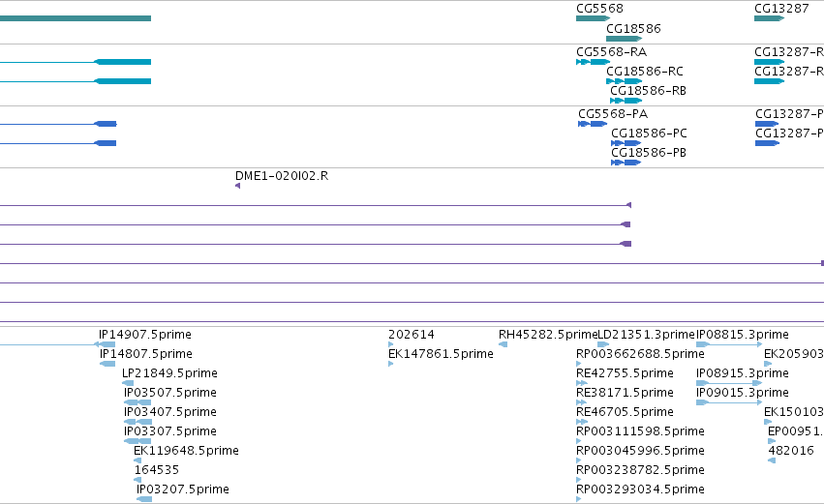Click the IP14807.5prime EST label
The width and height of the screenshot is (824, 504).
tap(146, 354)
